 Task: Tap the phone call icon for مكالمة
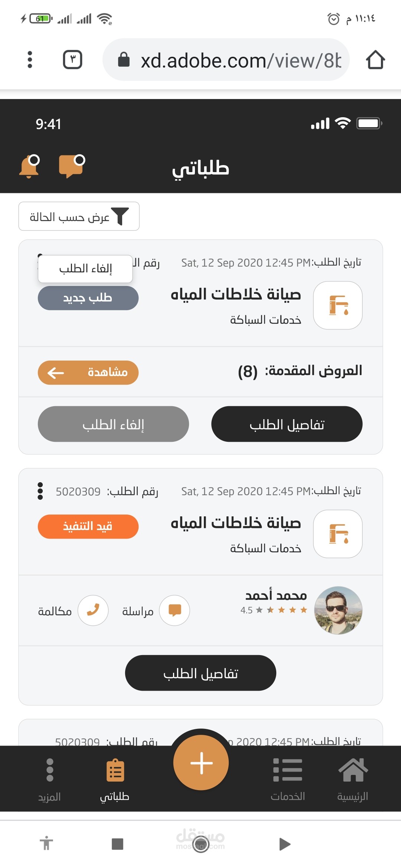[93, 610]
